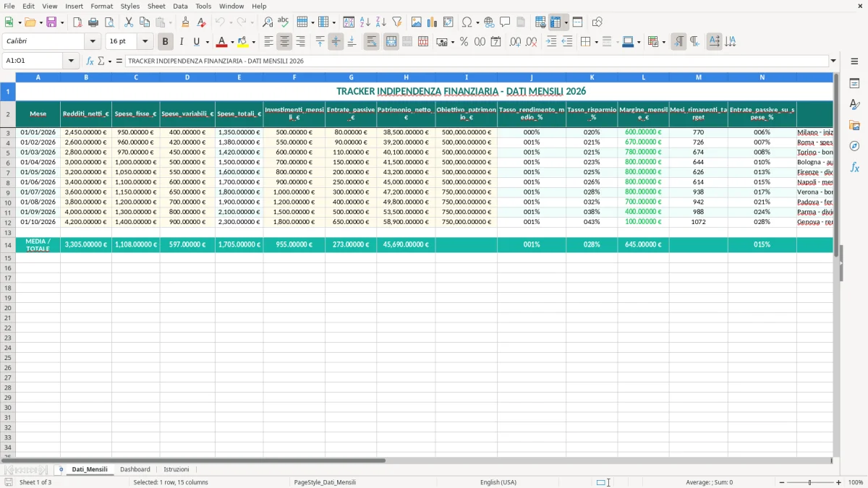The image size is (868, 488).
Task: Run the Spelling check
Action: click(284, 22)
